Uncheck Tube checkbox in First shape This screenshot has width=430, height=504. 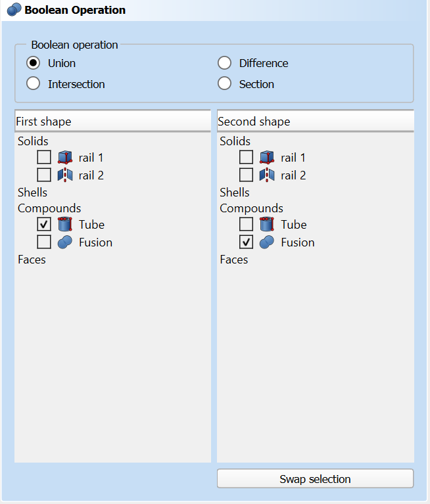click(x=44, y=225)
